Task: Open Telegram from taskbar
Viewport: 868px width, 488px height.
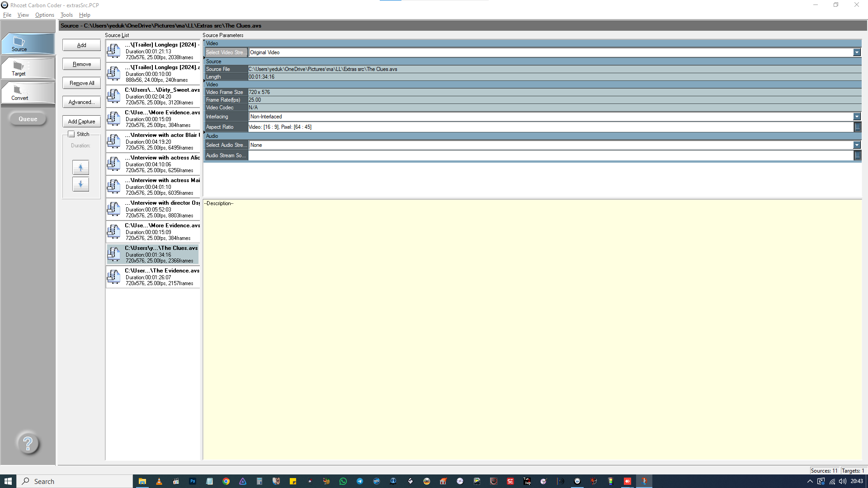Action: point(360,481)
